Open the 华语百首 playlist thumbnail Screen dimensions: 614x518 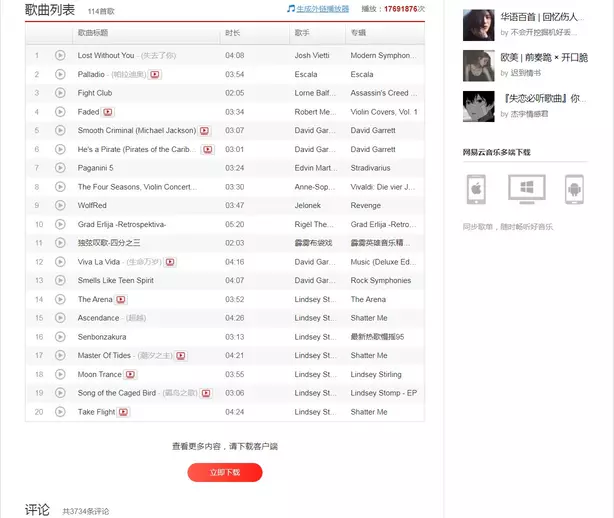(478, 23)
